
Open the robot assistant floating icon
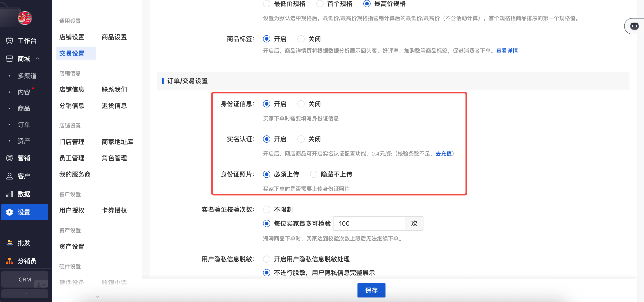634,26
